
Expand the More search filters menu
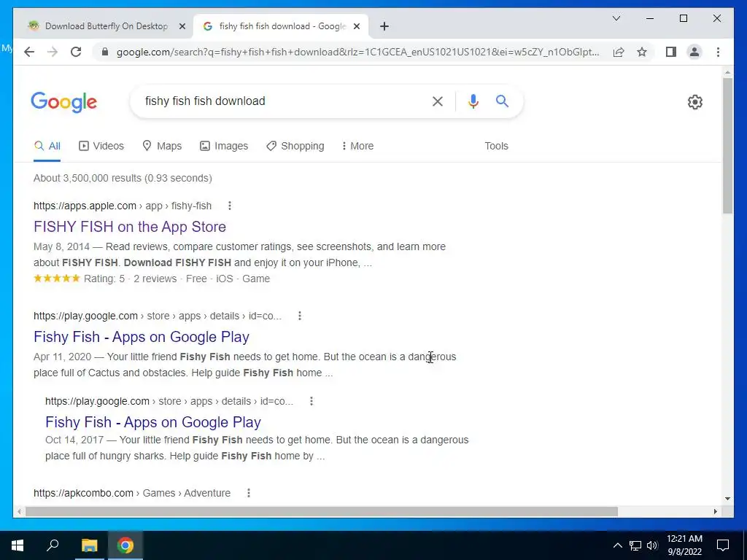357,146
